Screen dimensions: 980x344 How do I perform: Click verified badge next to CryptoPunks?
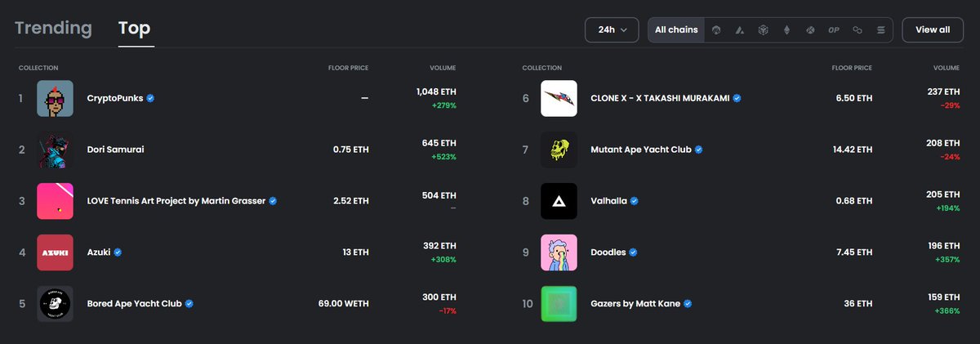(x=151, y=98)
